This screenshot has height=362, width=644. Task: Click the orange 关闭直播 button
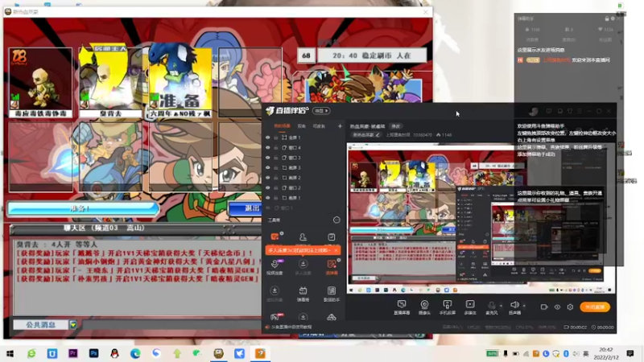point(595,306)
